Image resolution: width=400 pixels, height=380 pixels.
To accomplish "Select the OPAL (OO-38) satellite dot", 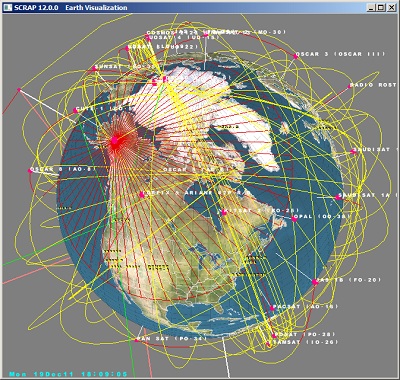I will click(294, 219).
